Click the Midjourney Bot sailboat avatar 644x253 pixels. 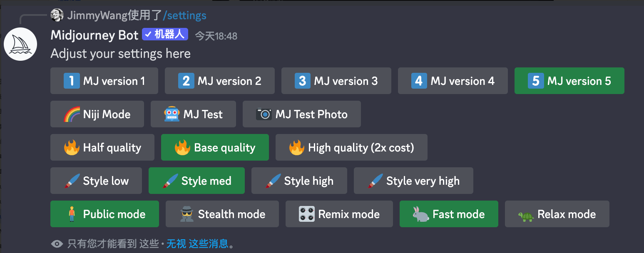coord(20,44)
